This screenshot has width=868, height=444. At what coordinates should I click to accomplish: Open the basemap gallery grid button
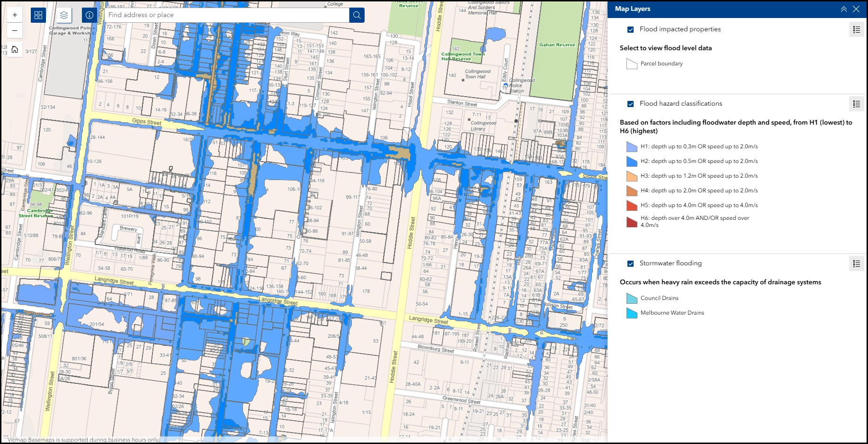click(38, 15)
